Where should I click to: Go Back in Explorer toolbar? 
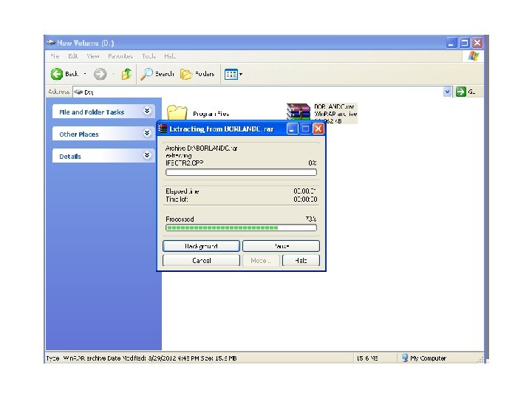point(64,74)
